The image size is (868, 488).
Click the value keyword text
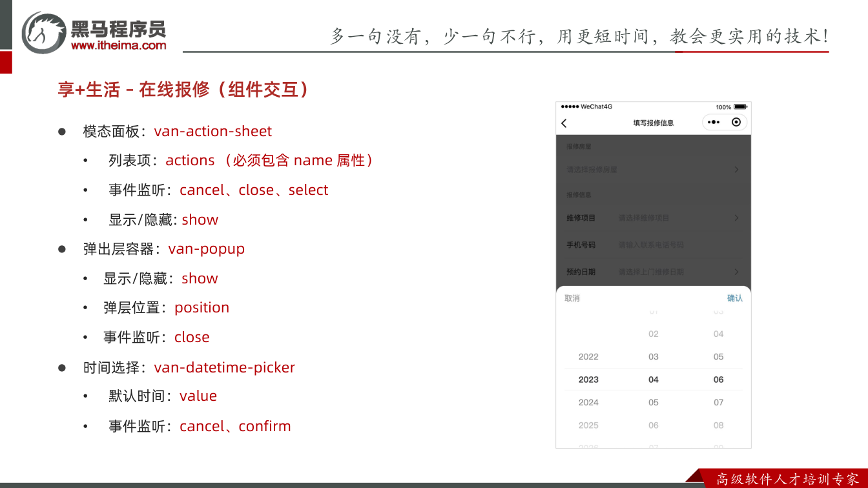[x=198, y=396]
